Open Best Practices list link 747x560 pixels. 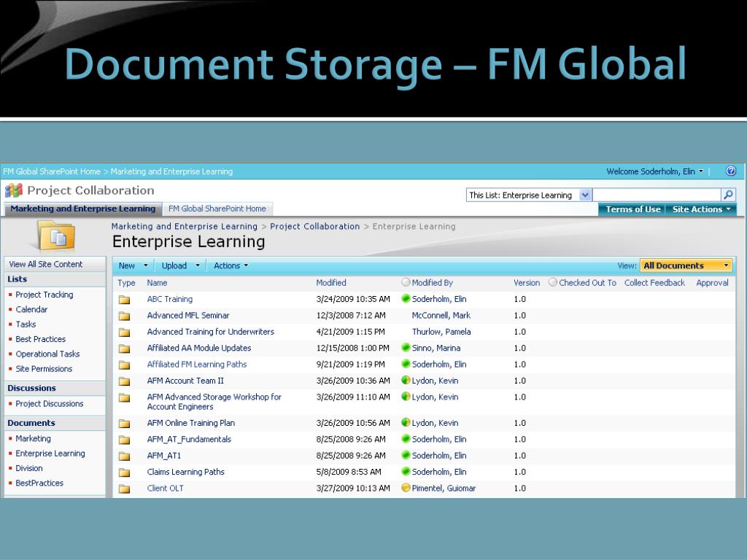pyautogui.click(x=41, y=339)
